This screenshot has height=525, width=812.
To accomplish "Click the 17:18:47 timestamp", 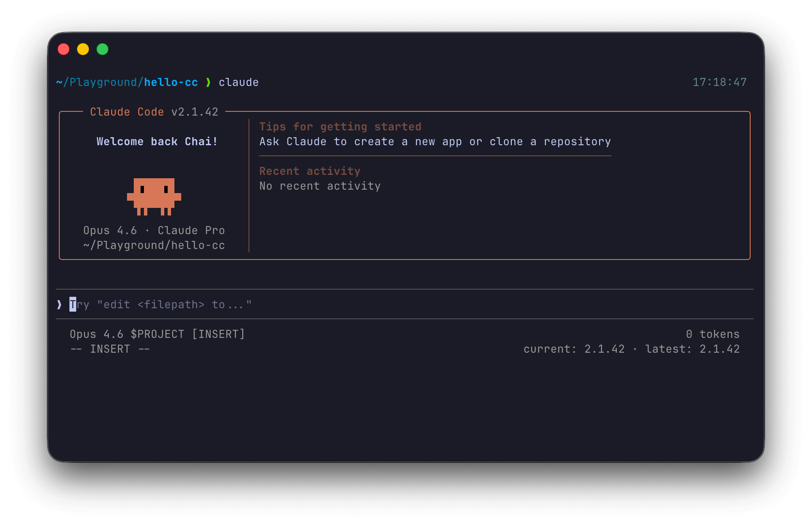I will tap(719, 82).
